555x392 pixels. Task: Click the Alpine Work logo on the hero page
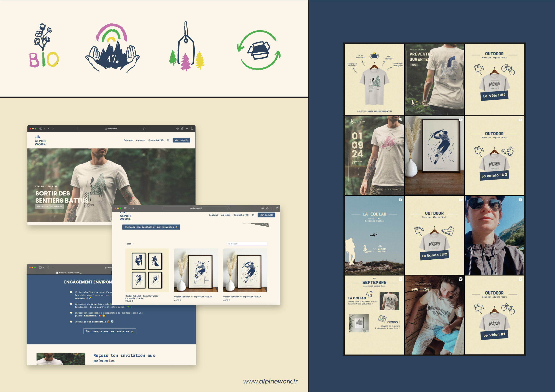40,141
